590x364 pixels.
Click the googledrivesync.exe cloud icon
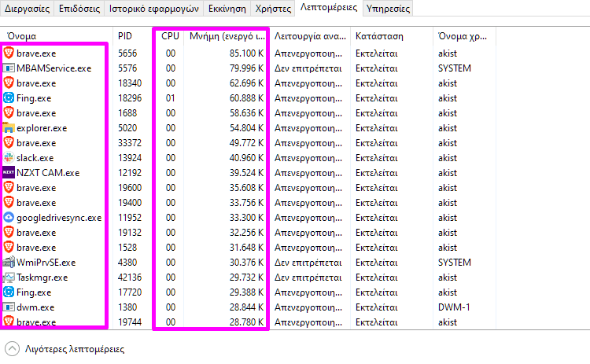coord(9,217)
